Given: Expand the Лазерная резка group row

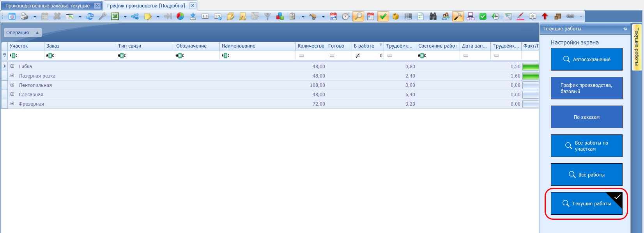Looking at the screenshot, I should pyautogui.click(x=12, y=76).
